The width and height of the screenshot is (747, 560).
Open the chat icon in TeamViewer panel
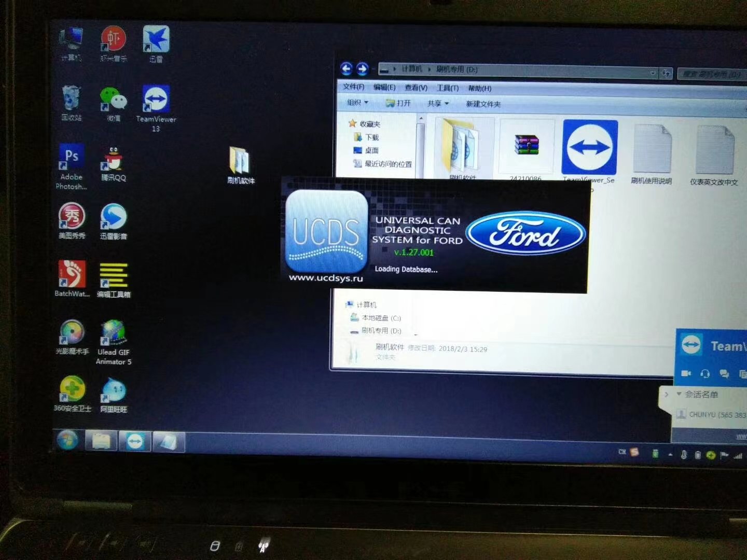(724, 374)
